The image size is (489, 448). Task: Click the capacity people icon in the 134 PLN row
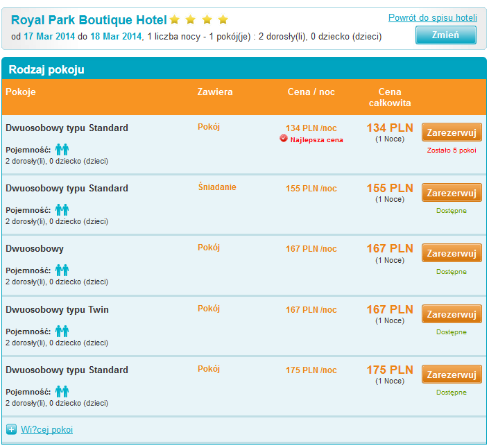coord(62,149)
